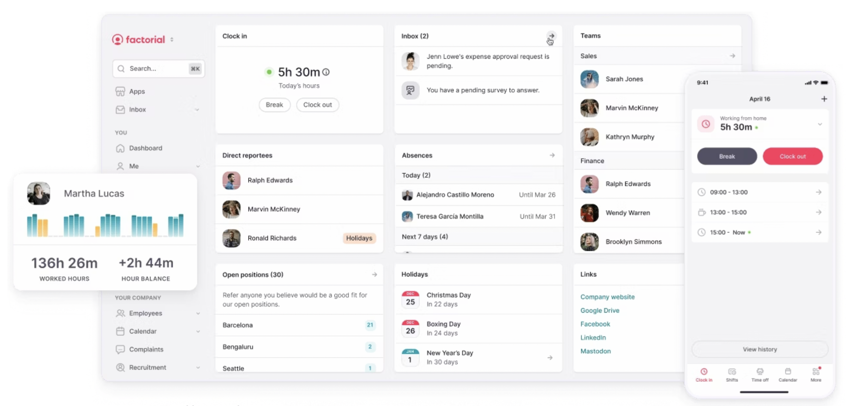Toggle Break on the clock-in widget
The height and width of the screenshot is (406, 868).
(x=274, y=104)
